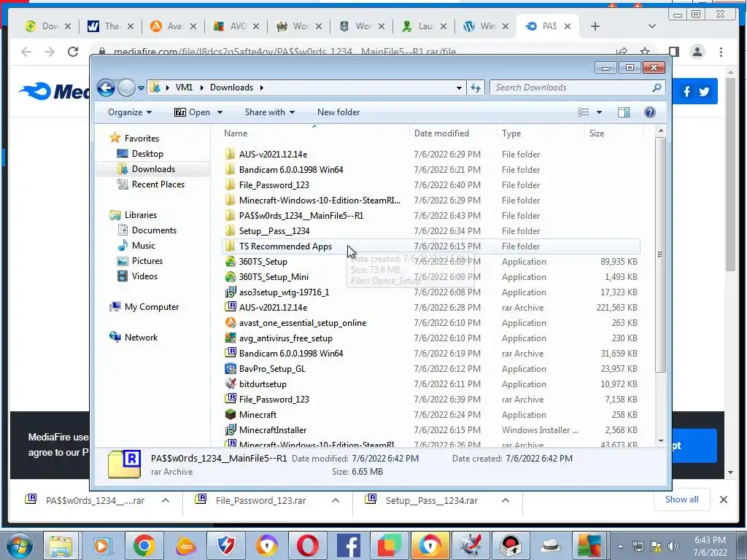Select the BavPro_Setup_GL application icon
This screenshot has width=747, height=560.
230,368
